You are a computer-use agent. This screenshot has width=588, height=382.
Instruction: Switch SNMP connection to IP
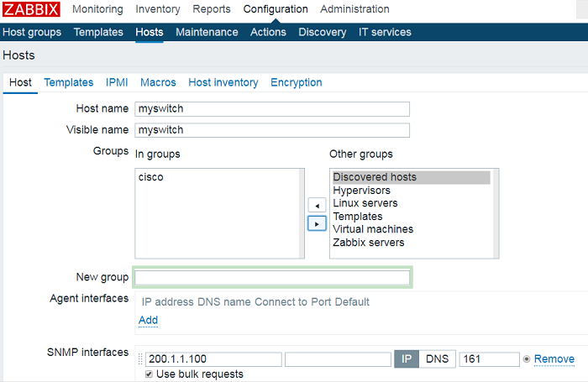point(407,359)
